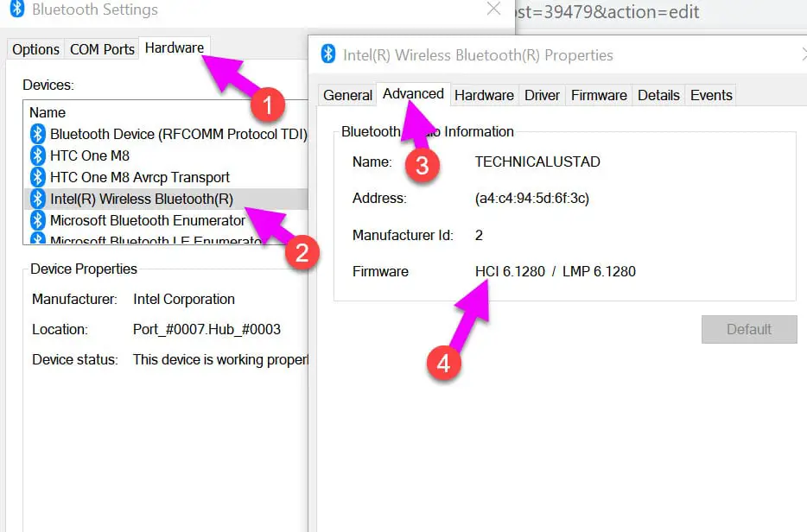This screenshot has height=532, width=807.
Task: Select Microsoft Bluetooth Enumerator row
Action: [166, 220]
